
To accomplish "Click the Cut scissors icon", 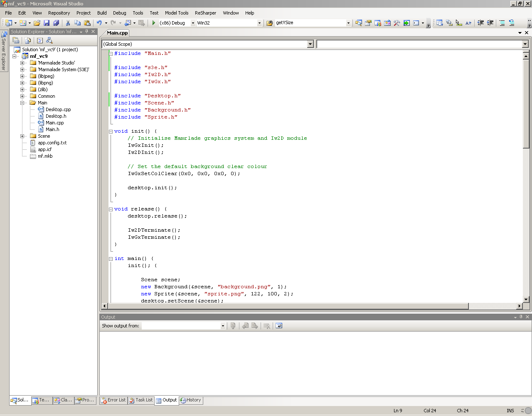I will (x=68, y=23).
